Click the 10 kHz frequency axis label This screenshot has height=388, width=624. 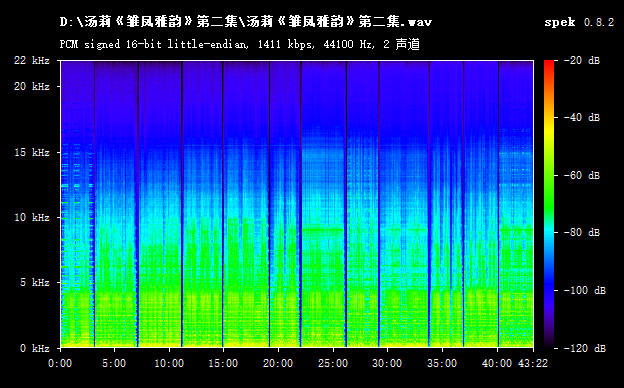click(x=32, y=217)
